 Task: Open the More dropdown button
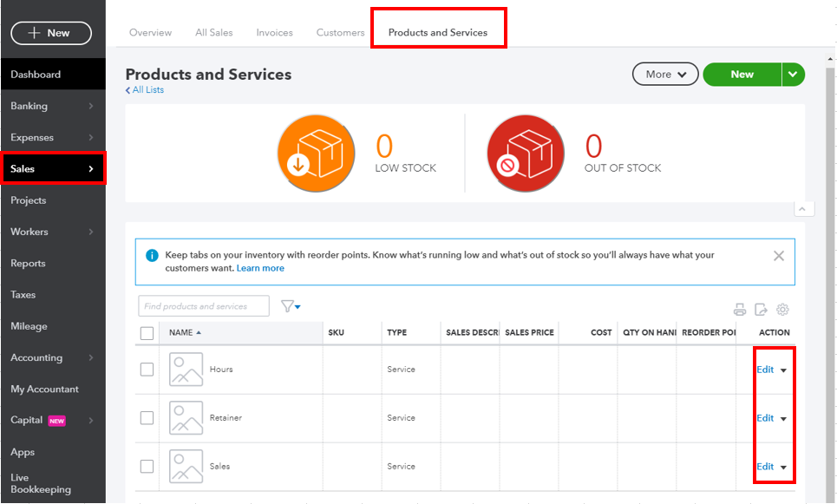[x=665, y=75]
